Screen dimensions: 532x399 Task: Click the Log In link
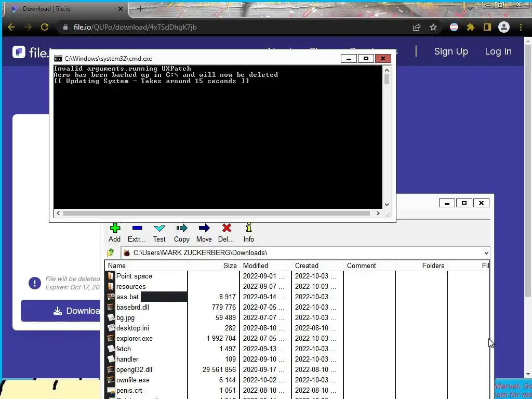coord(498,51)
